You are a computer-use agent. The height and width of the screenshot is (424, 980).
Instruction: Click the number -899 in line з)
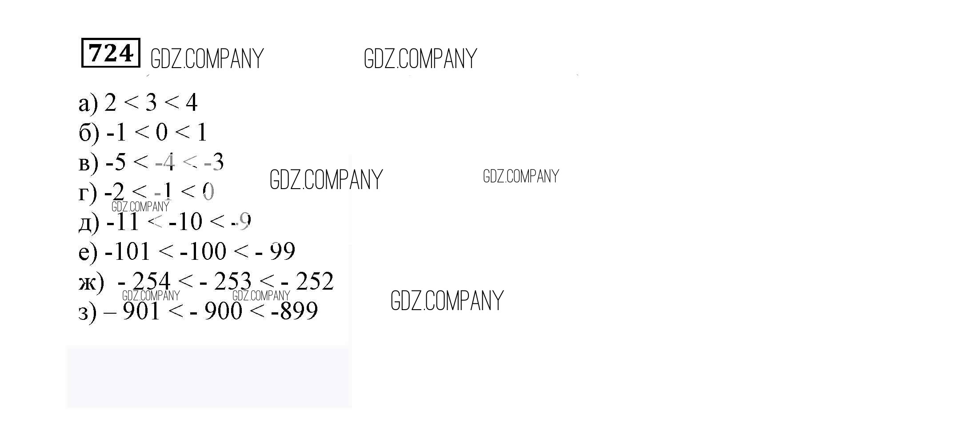pyautogui.click(x=294, y=311)
